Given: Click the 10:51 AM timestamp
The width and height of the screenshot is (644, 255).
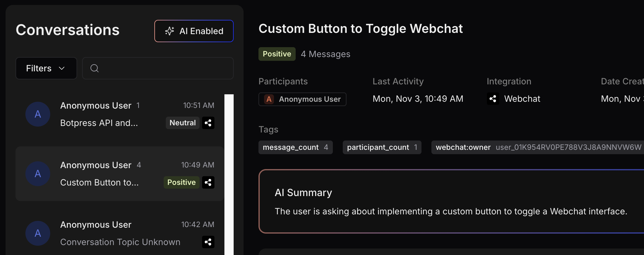Looking at the screenshot, I should click(x=199, y=105).
